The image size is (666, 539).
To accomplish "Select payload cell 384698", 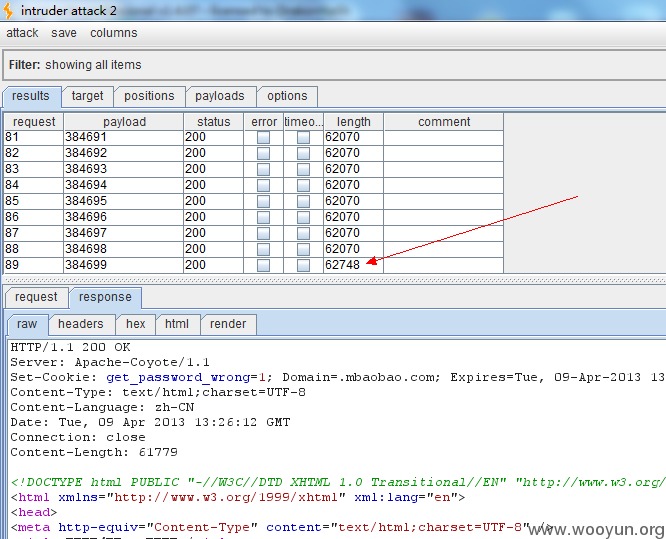I will pos(124,249).
